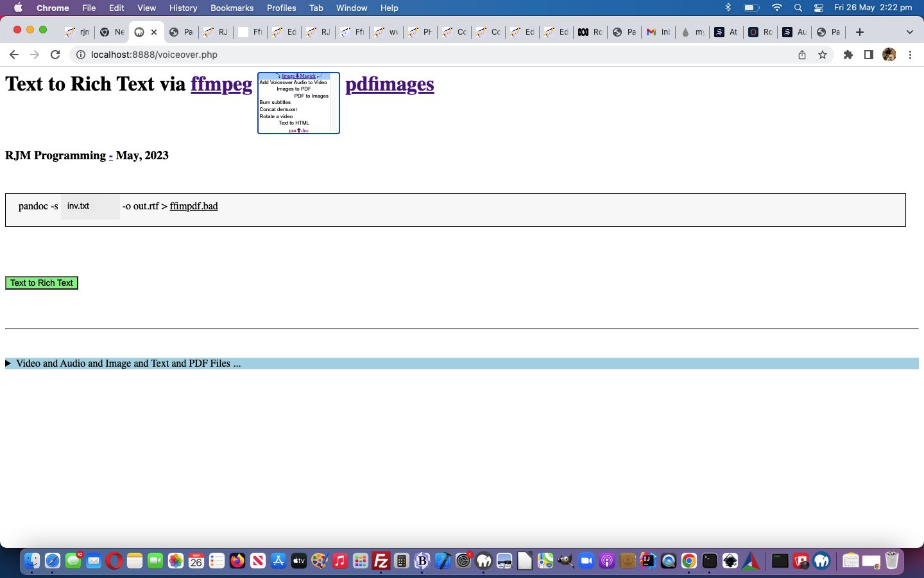
Task: Open Inkscape in the dock
Action: [730, 561]
